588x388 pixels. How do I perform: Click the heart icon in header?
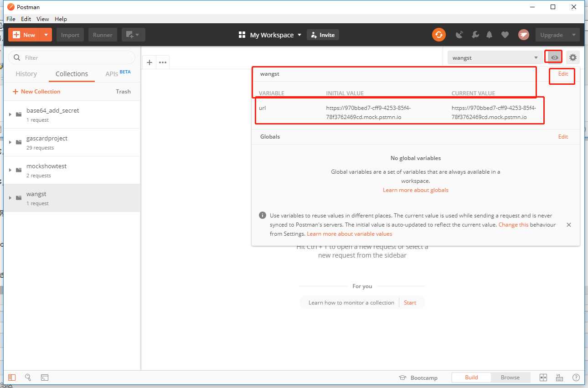[x=505, y=35]
